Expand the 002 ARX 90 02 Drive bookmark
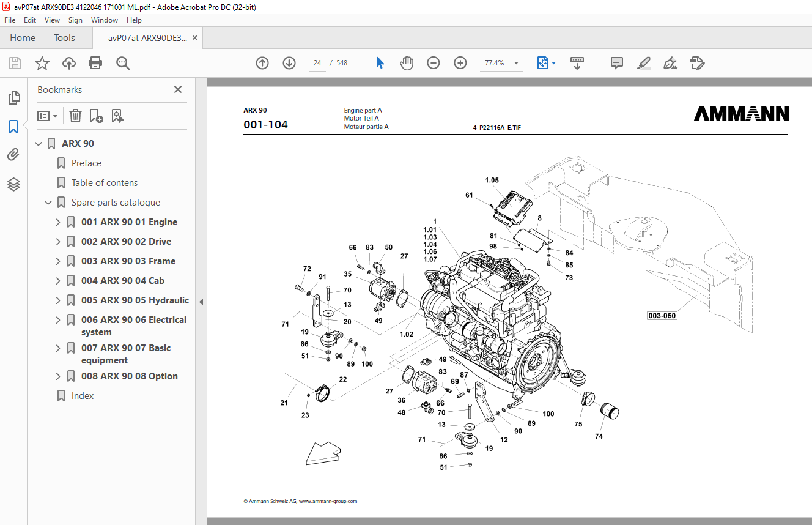The width and height of the screenshot is (812, 525). click(58, 242)
